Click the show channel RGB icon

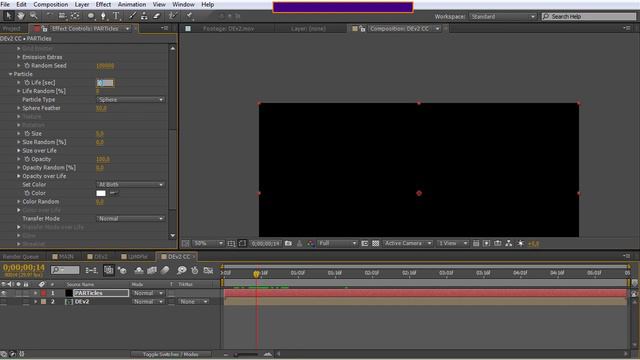311,243
